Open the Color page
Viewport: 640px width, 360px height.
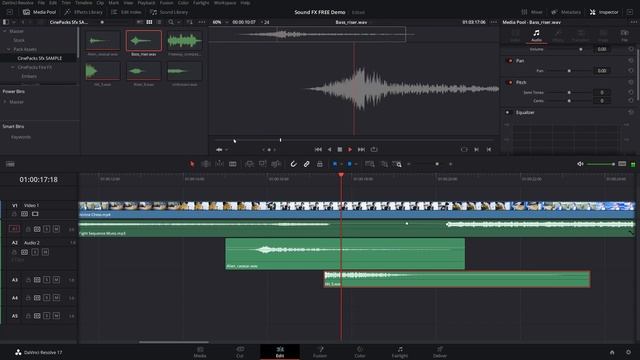click(x=360, y=352)
